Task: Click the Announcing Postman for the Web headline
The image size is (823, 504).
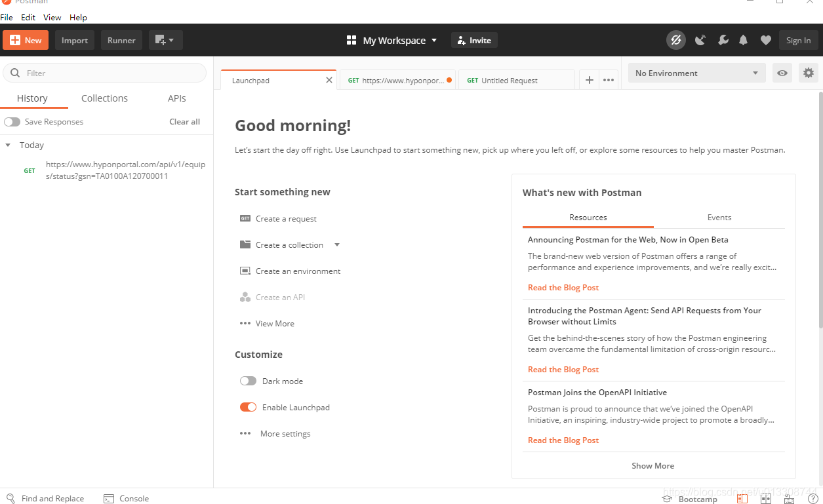Action: [628, 240]
